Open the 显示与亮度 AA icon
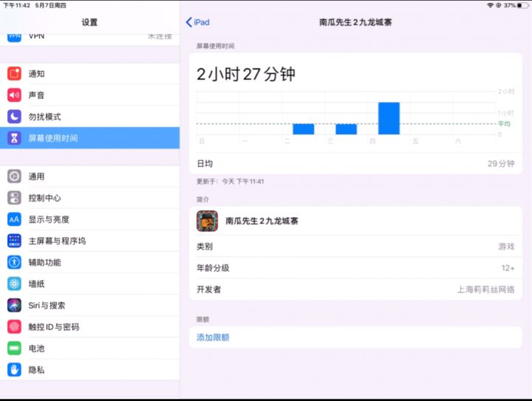 coord(14,219)
